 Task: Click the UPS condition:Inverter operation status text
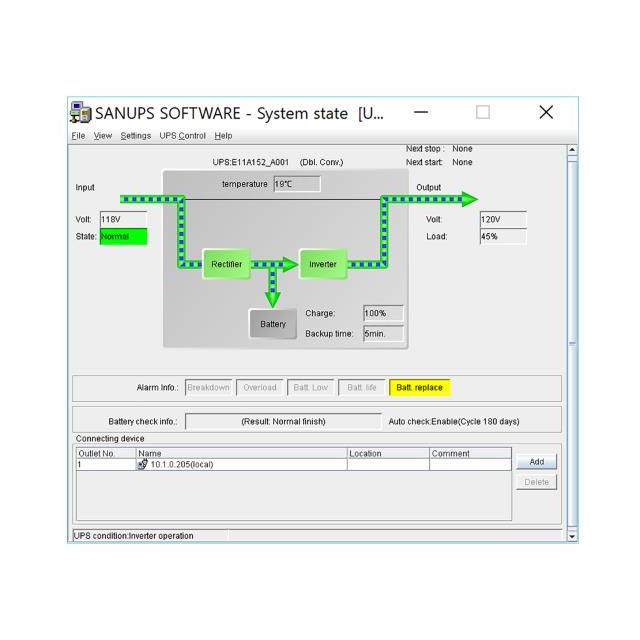[x=133, y=536]
